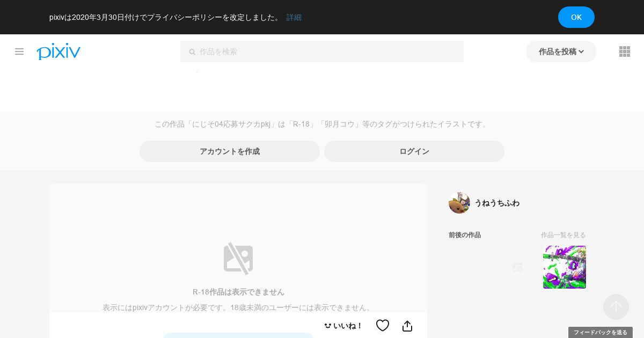
Task: Click the search magnifier icon
Action: click(x=192, y=52)
